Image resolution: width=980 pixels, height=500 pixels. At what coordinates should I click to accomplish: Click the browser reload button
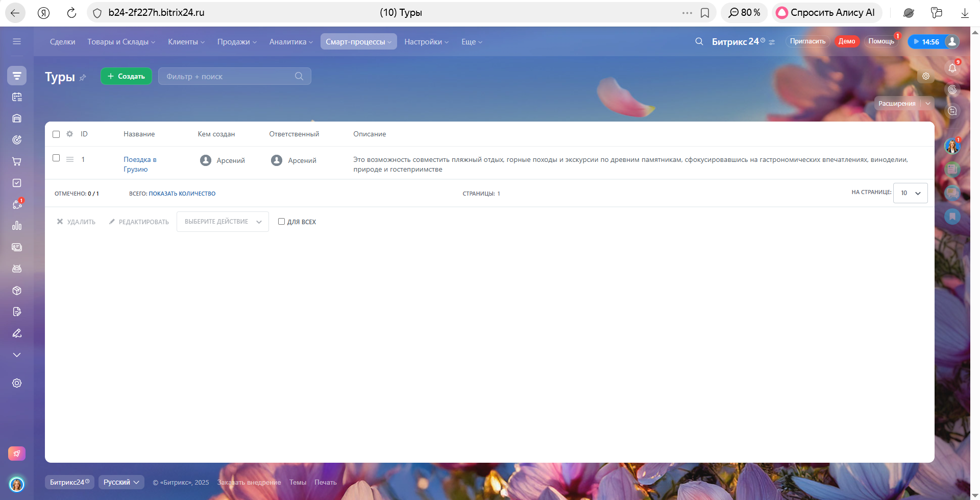(x=71, y=13)
